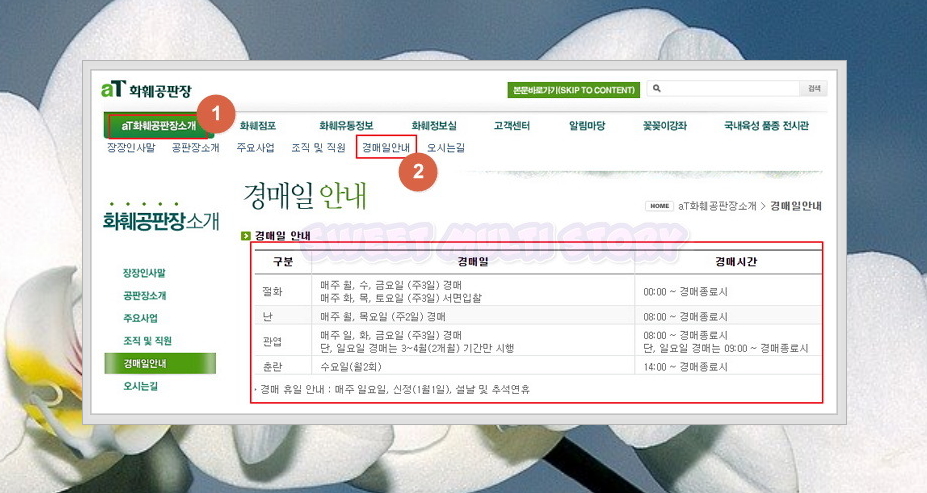
Task: Open 오시는길 in the left sidebar
Action: pos(140,387)
